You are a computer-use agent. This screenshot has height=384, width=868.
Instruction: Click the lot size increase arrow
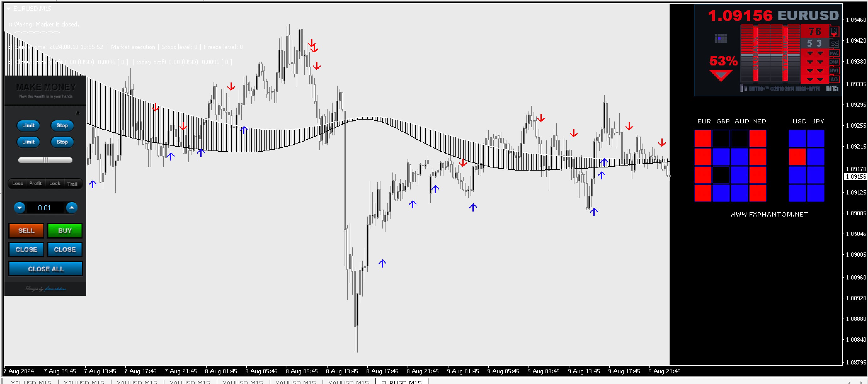pos(71,208)
